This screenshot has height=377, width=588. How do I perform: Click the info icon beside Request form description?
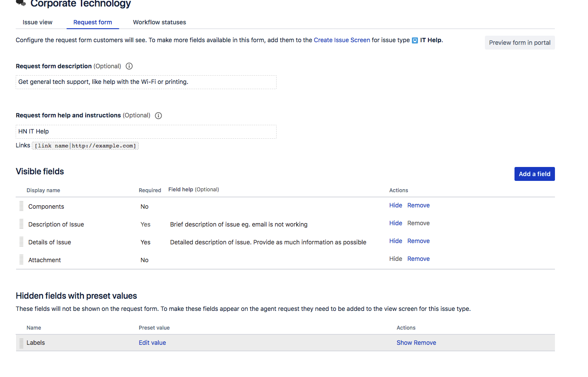(129, 66)
